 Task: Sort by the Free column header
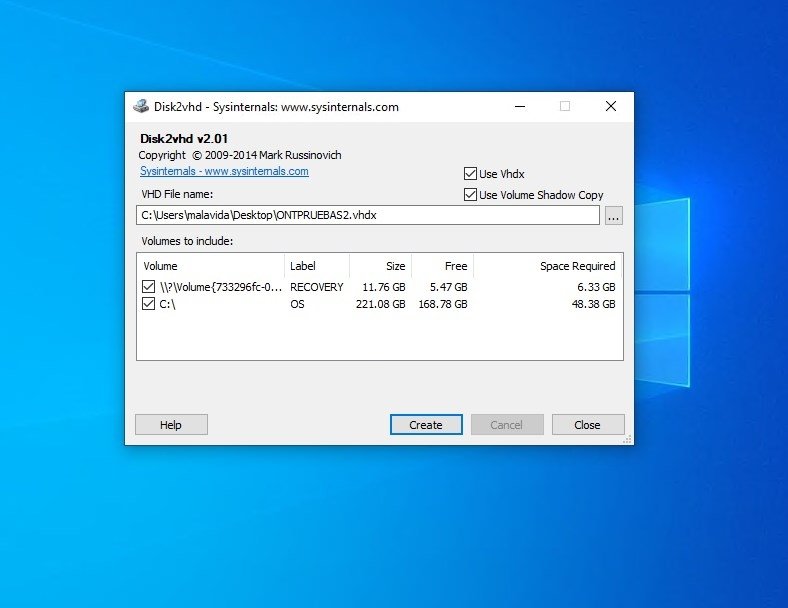coord(442,266)
